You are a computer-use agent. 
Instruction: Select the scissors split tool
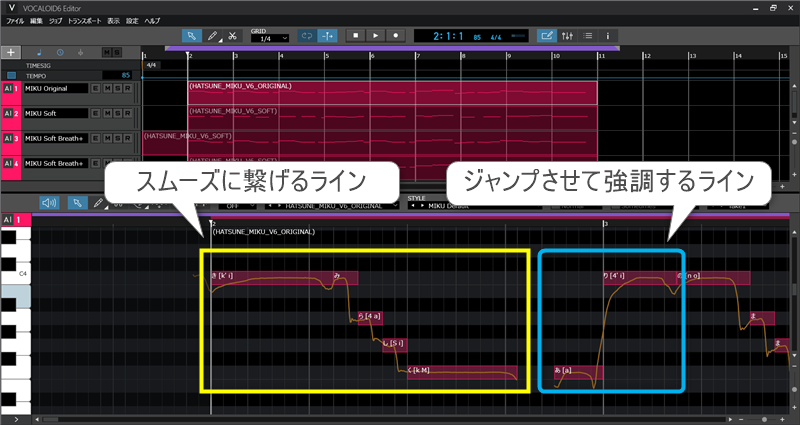click(232, 36)
